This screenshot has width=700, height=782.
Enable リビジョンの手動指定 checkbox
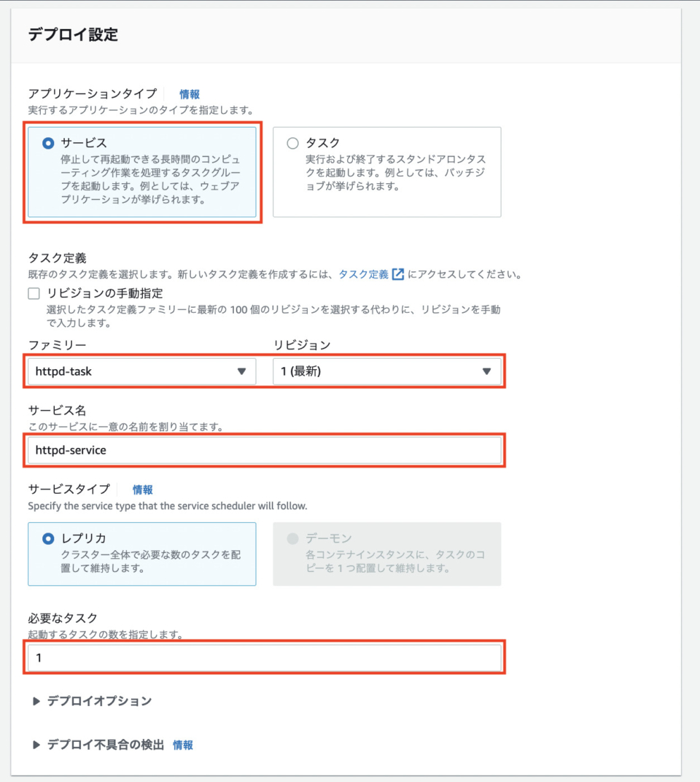pyautogui.click(x=32, y=293)
